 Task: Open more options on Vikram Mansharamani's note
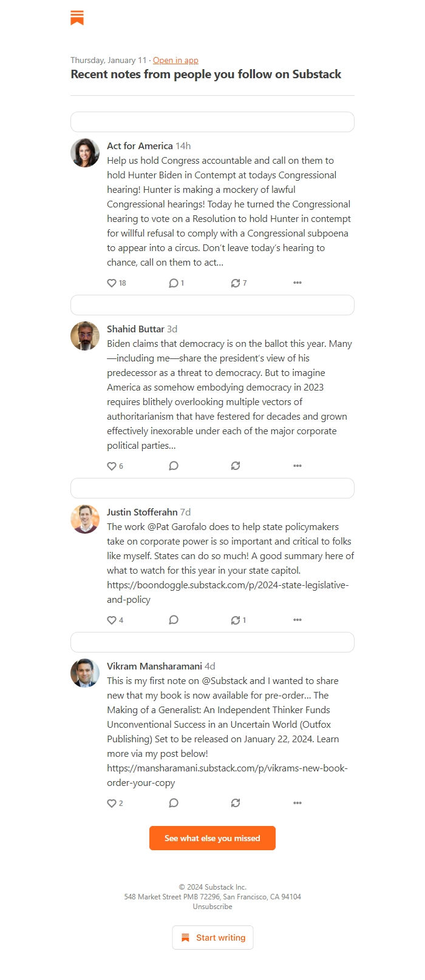pyautogui.click(x=297, y=803)
